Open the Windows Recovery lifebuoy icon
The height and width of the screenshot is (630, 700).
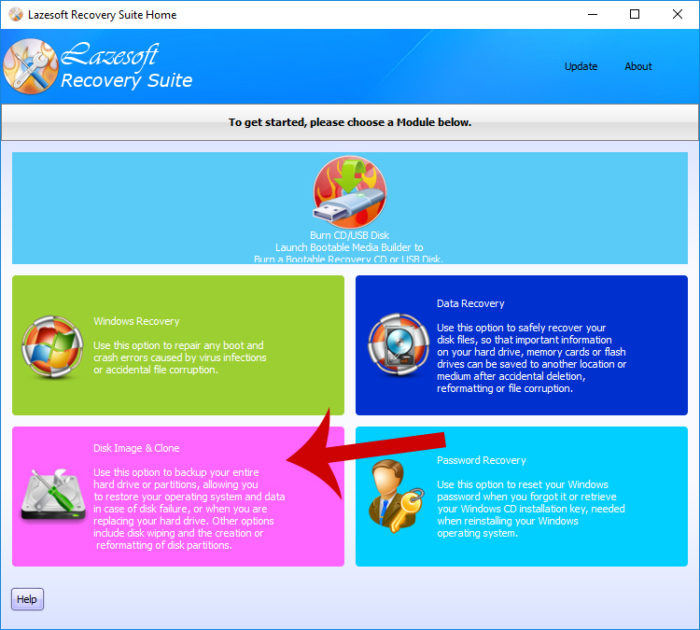coord(52,346)
